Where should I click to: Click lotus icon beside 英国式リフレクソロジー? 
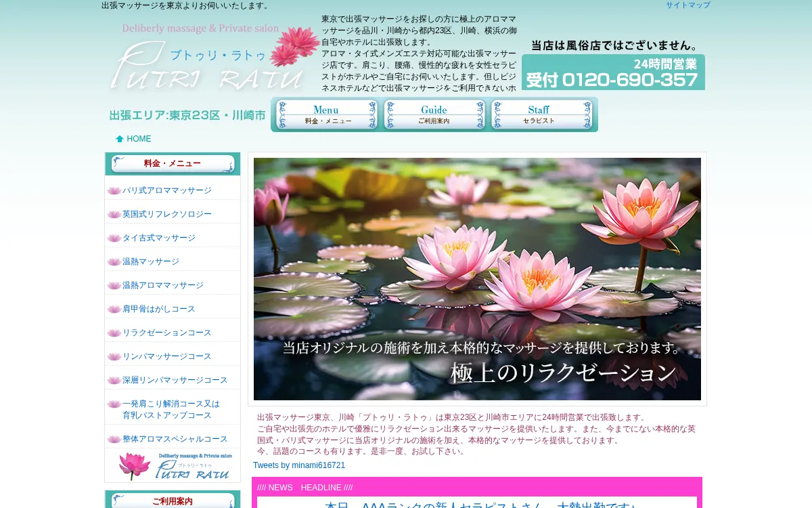click(x=114, y=214)
